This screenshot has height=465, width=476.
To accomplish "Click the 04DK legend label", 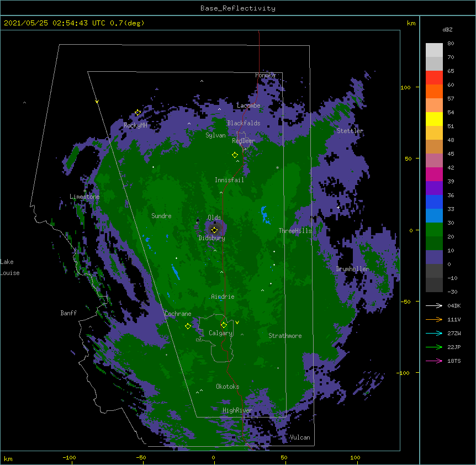I will (x=454, y=305).
